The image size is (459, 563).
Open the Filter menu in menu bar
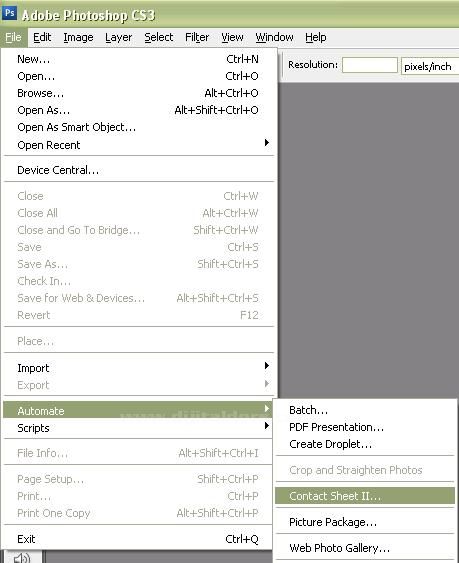197,37
